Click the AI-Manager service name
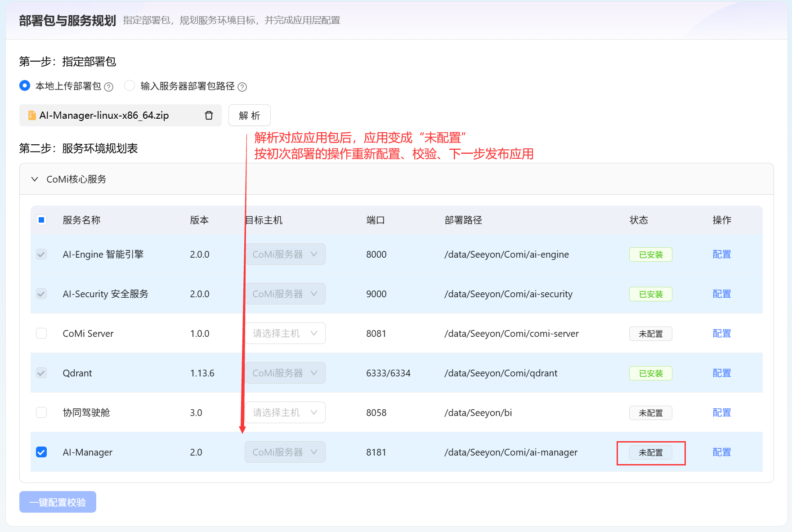Screen dimensions: 792x532 tap(87, 452)
